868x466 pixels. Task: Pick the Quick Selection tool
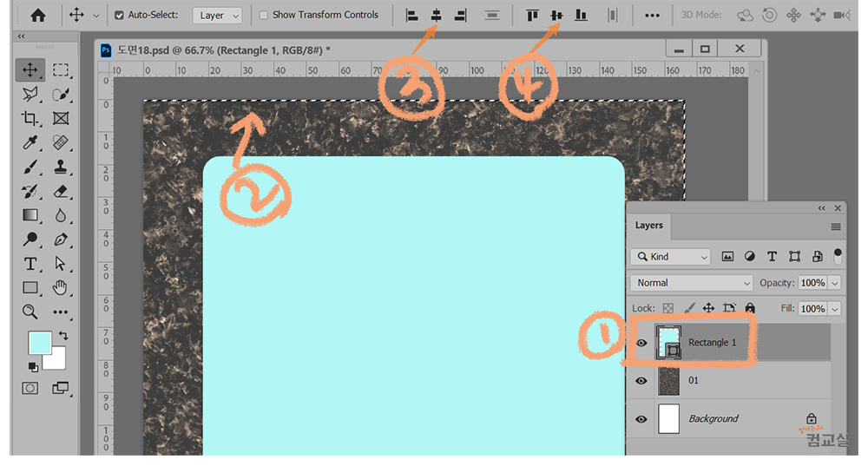tap(61, 94)
